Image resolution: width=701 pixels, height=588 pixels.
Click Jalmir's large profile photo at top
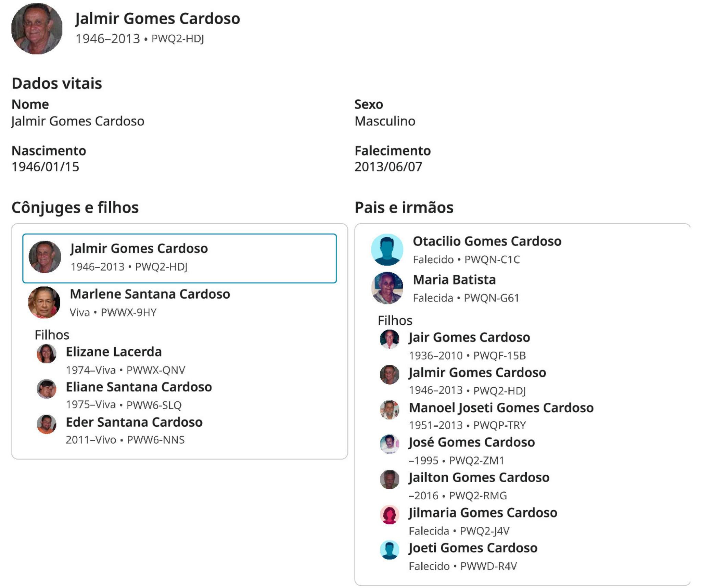(x=37, y=28)
